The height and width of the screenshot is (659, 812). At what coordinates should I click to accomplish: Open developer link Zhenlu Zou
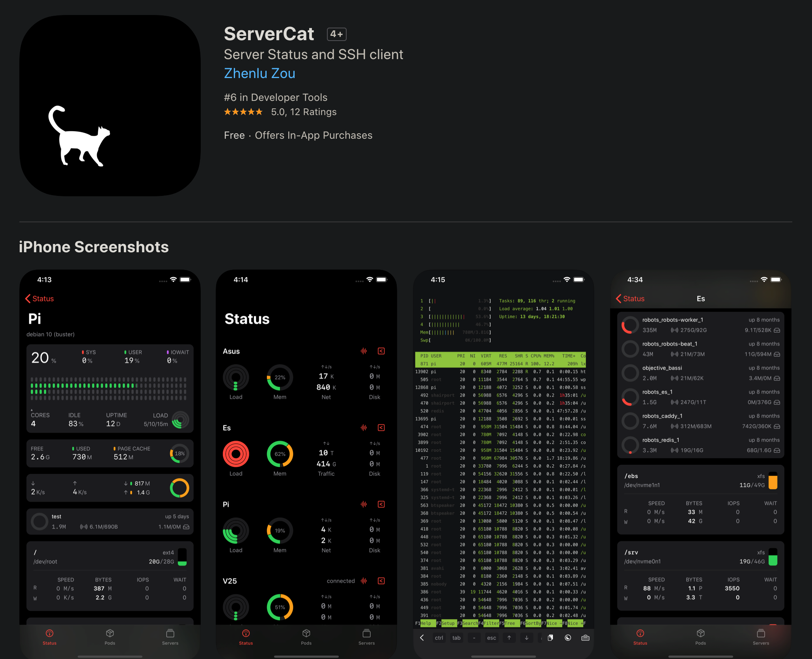pyautogui.click(x=259, y=73)
